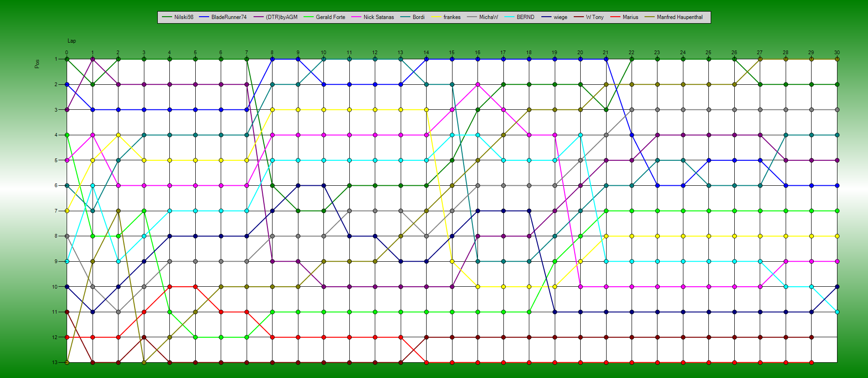The width and height of the screenshot is (868, 378).
Task: Click the position 11 axis label
Action: click(x=56, y=312)
